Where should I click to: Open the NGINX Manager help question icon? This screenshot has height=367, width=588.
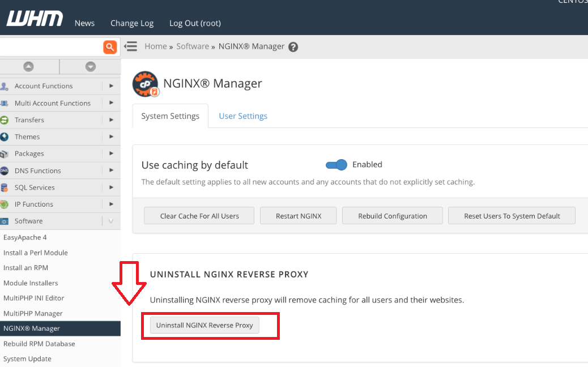pyautogui.click(x=293, y=47)
